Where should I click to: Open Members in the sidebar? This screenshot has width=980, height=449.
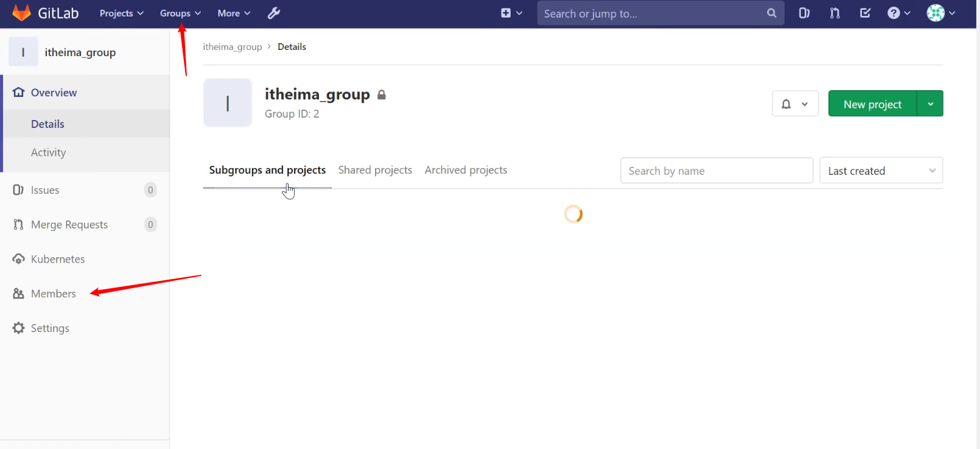54,294
